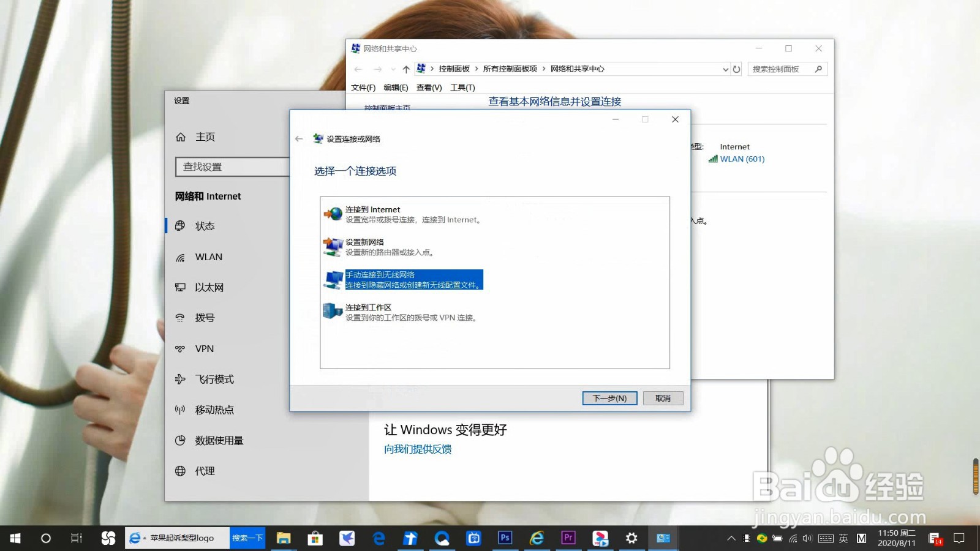Click 所有控制面板项 breadcrumb
Image resolution: width=980 pixels, height=551 pixels.
pos(510,69)
